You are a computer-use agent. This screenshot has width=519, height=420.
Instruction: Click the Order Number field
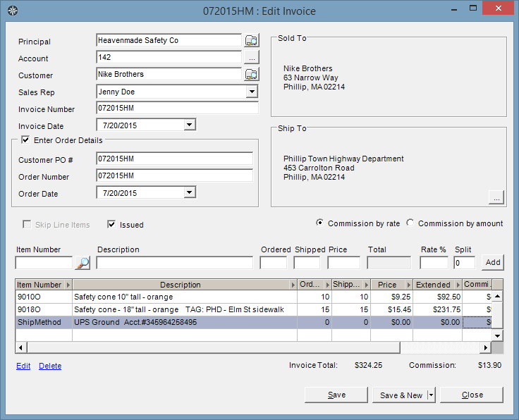pos(175,175)
